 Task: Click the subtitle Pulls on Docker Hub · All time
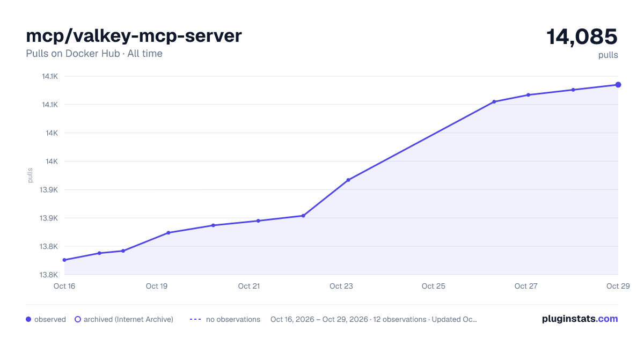(94, 54)
